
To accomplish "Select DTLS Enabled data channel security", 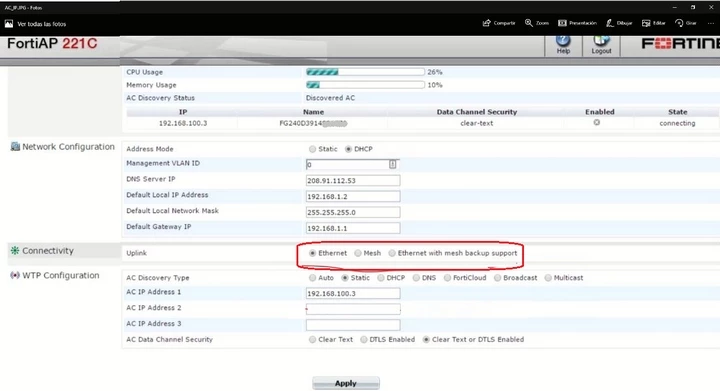I will pos(364,340).
